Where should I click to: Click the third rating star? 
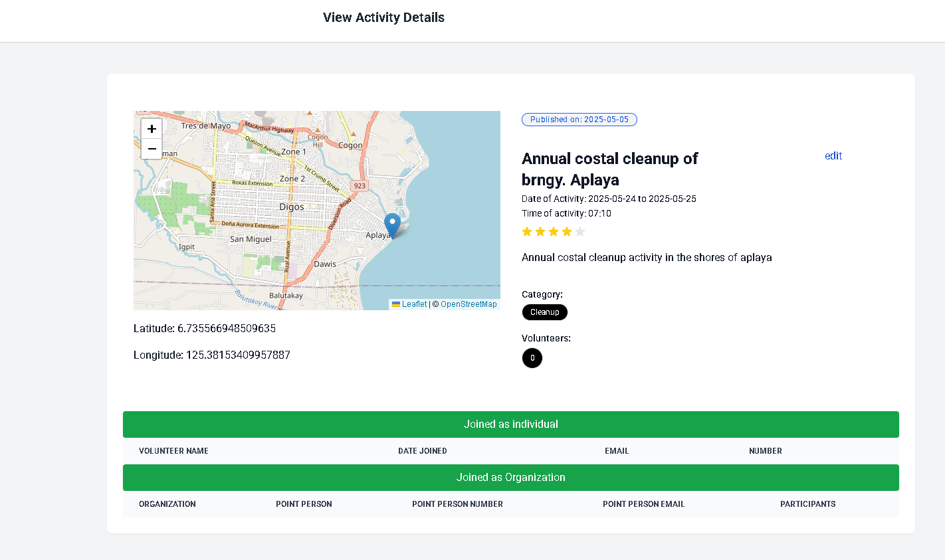[x=554, y=232]
